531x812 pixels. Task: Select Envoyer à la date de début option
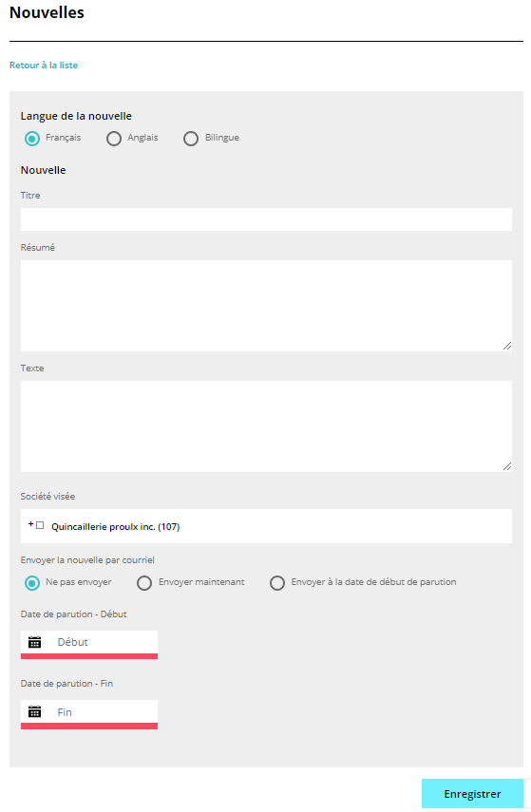[x=277, y=583]
